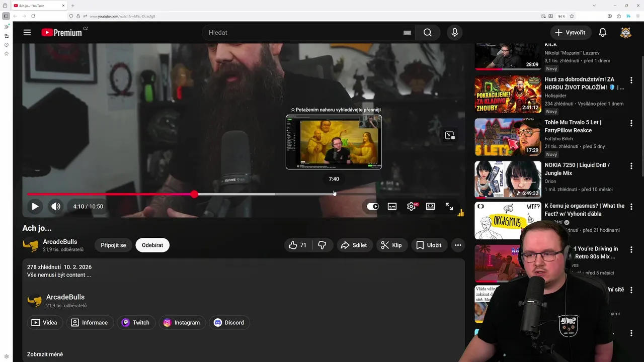Open bookmarks star in the sidebar
Image resolution: width=644 pixels, height=362 pixels.
(x=7, y=53)
